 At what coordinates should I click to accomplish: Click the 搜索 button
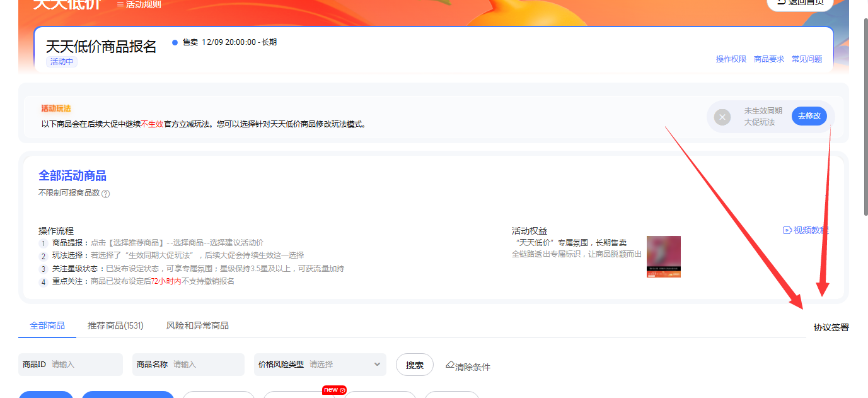click(x=415, y=365)
